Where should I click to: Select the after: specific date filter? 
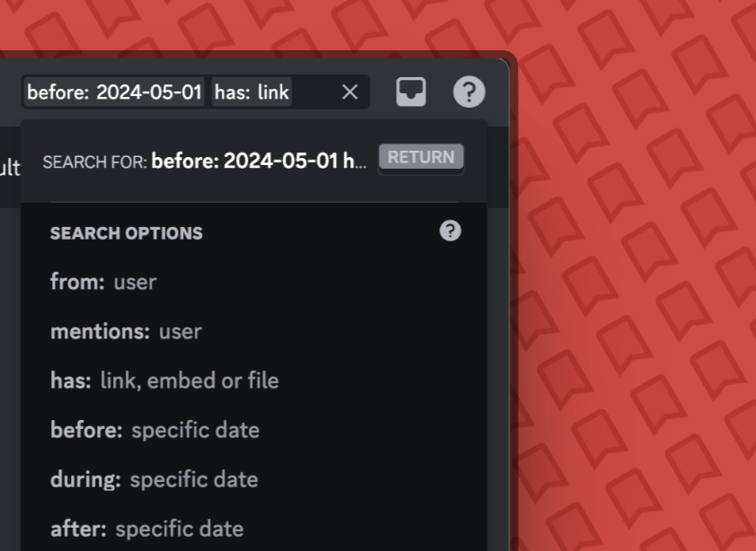coord(146,529)
